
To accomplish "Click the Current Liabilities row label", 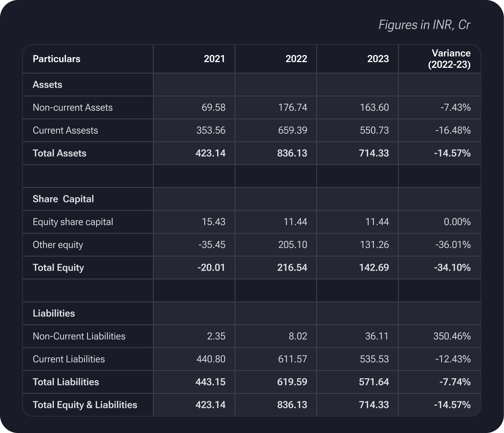I will [x=69, y=359].
